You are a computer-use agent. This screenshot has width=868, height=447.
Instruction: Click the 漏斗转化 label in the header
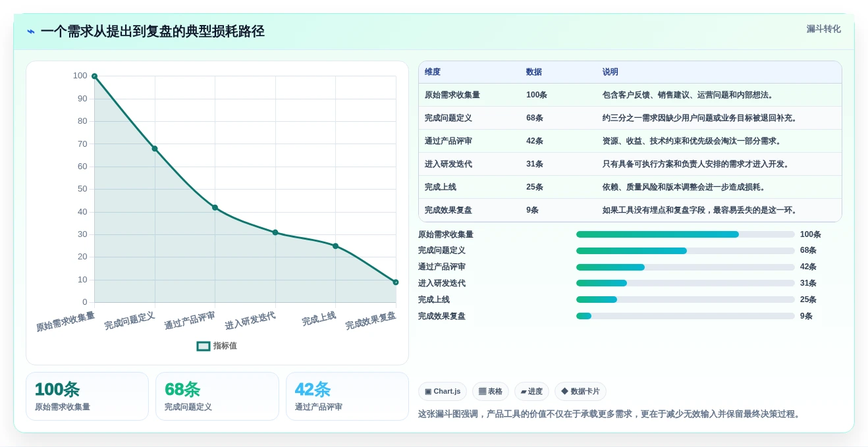tap(823, 29)
